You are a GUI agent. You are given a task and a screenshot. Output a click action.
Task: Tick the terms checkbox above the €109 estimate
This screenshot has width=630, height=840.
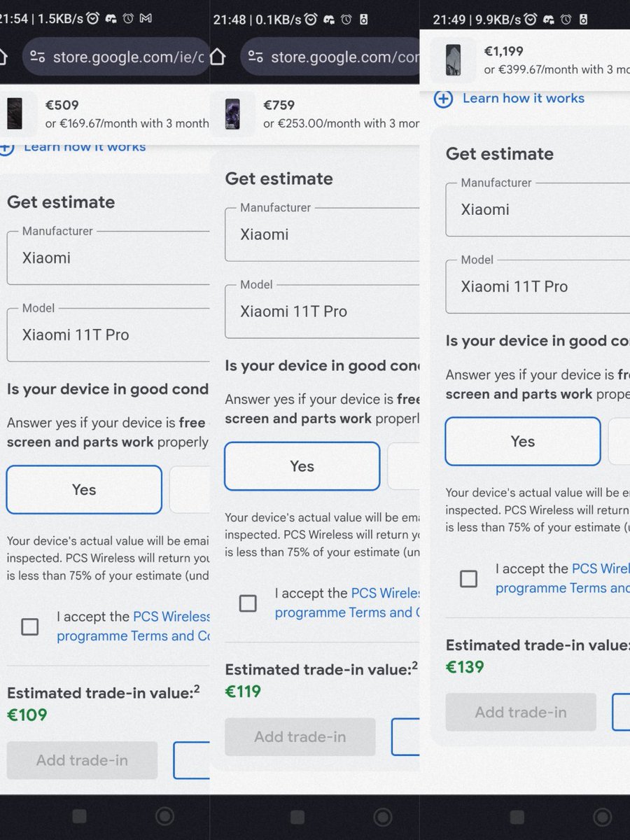[29, 626]
